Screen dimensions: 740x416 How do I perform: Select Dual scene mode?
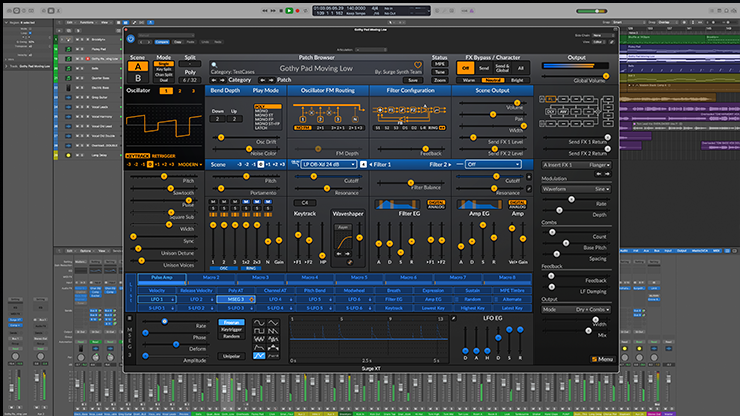click(x=163, y=80)
